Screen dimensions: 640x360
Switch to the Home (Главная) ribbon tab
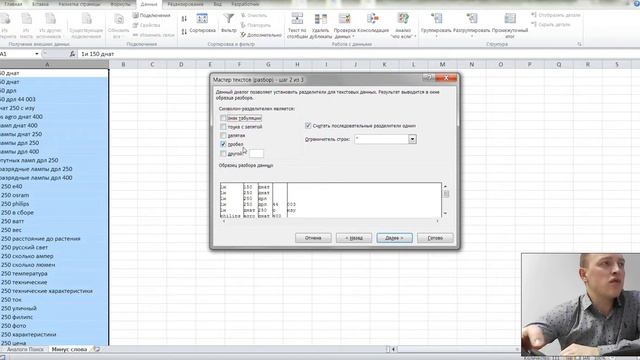(13, 4)
